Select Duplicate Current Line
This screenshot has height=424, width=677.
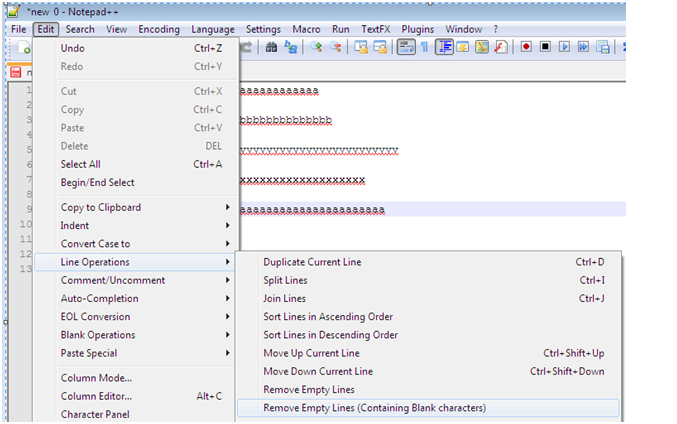coord(428,262)
